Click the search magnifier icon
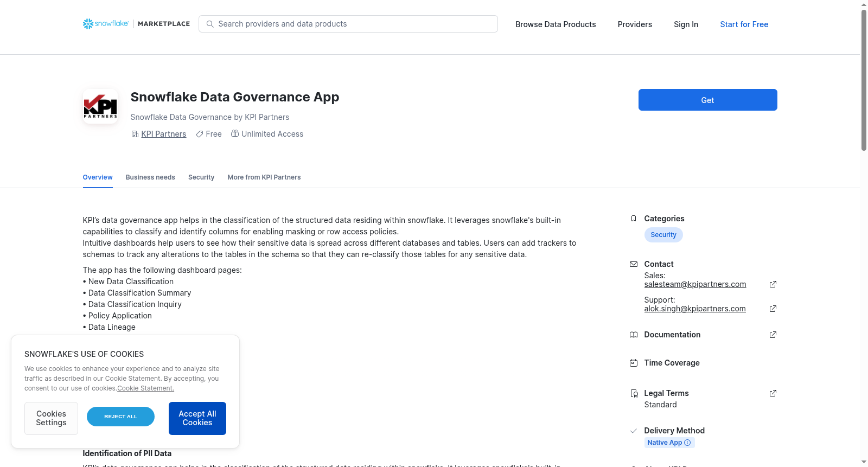The width and height of the screenshot is (868, 467). 210,24
